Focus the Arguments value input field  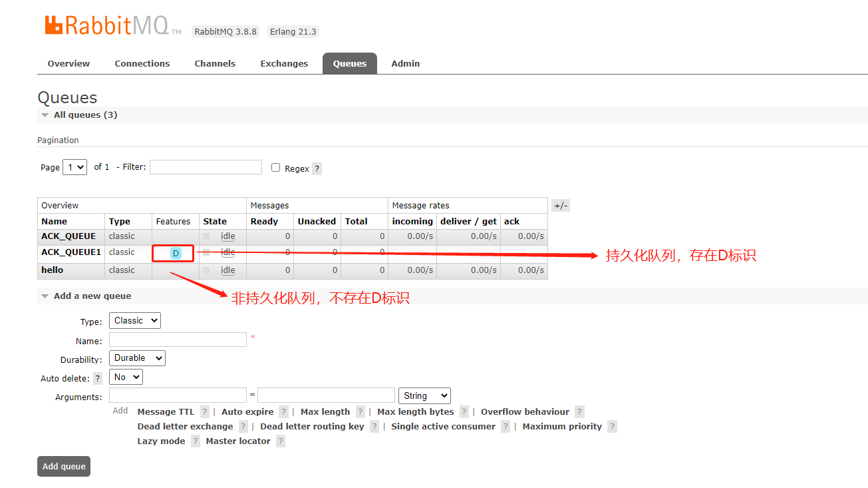coord(326,395)
